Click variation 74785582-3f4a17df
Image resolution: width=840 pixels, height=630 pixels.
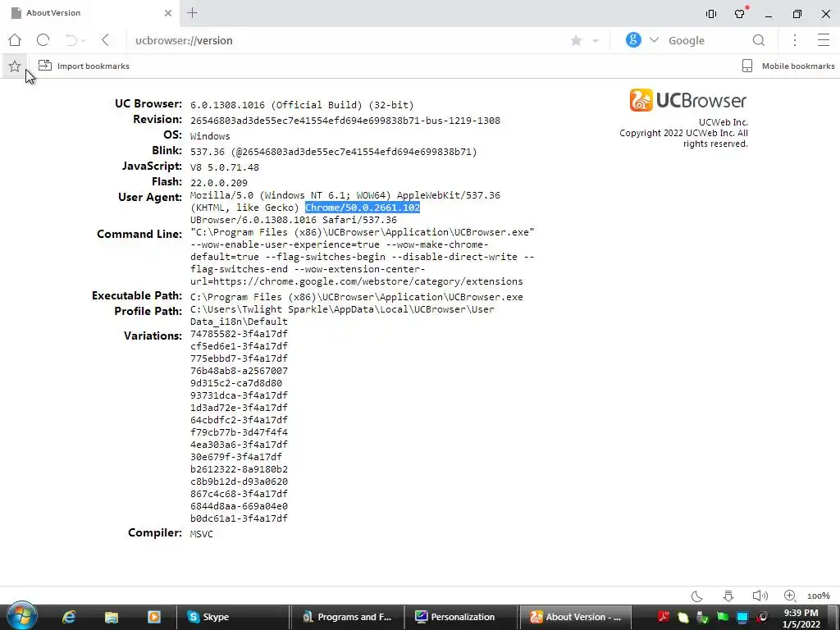coord(239,334)
